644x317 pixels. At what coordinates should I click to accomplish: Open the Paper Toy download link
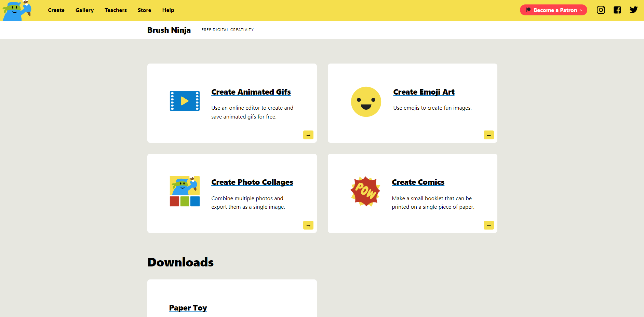click(x=188, y=308)
